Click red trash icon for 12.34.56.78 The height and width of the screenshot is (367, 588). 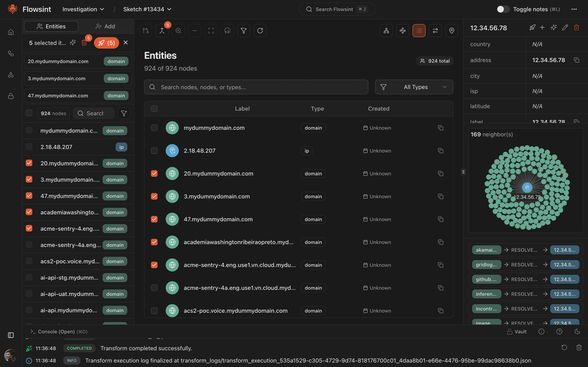[x=576, y=28]
